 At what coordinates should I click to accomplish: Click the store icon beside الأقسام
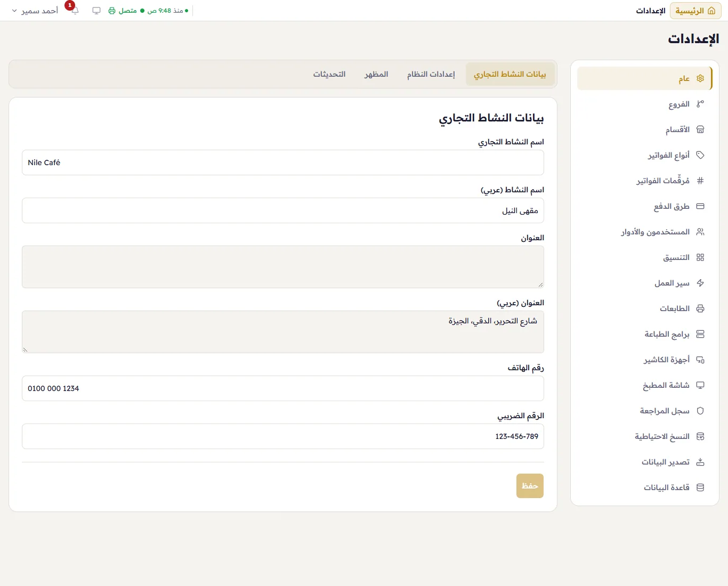pos(700,129)
